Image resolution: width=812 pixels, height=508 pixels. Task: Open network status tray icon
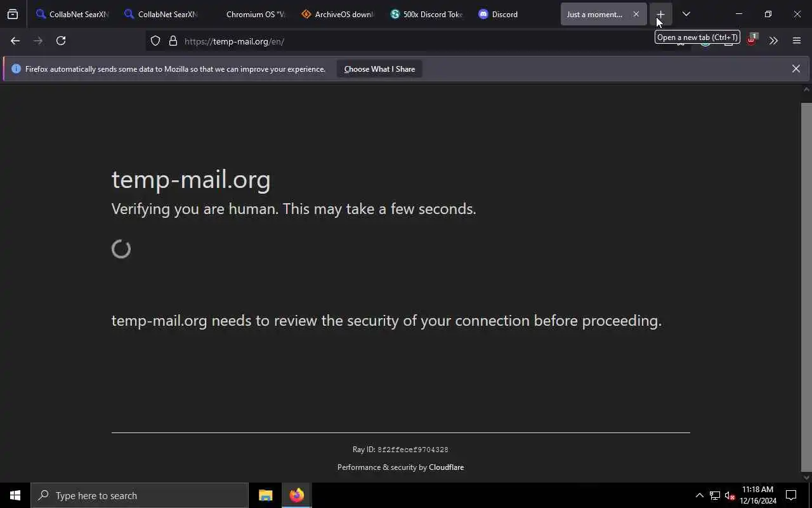[x=714, y=495]
